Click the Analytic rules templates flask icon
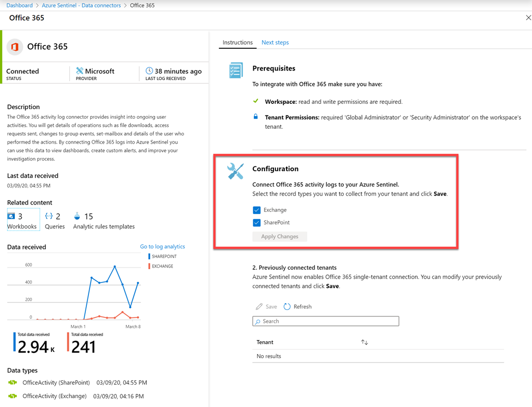Image resolution: width=532 pixels, height=407 pixels. pos(77,216)
